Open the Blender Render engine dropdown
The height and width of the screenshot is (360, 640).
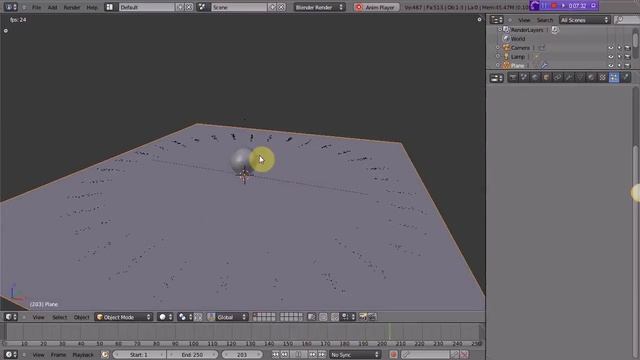(319, 7)
